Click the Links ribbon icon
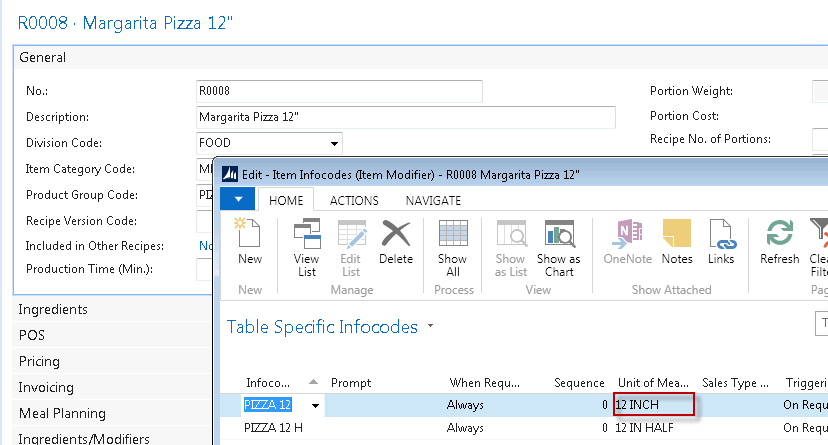This screenshot has height=445, width=828. coord(721,242)
